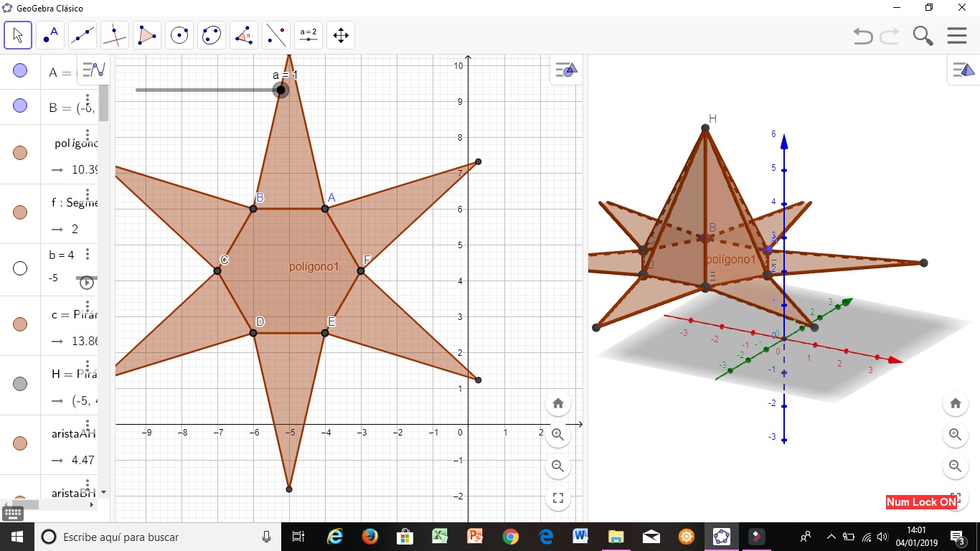
Task: Click the Undo arrow
Action: (x=863, y=35)
